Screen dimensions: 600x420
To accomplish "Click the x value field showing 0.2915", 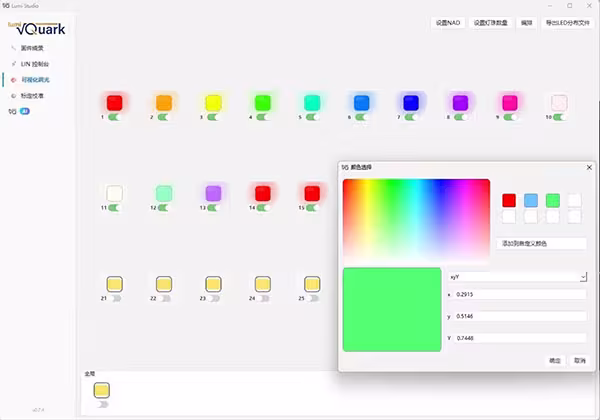I will click(520, 294).
